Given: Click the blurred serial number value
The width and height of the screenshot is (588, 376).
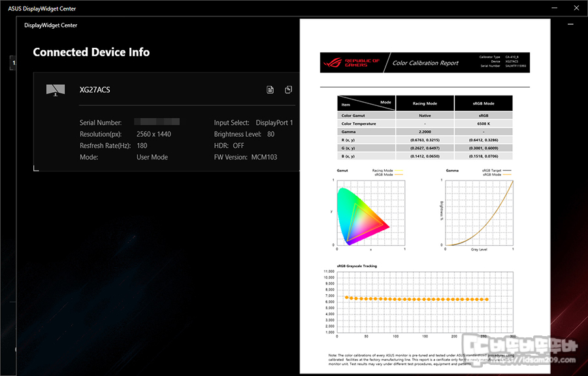Looking at the screenshot, I should (157, 122).
